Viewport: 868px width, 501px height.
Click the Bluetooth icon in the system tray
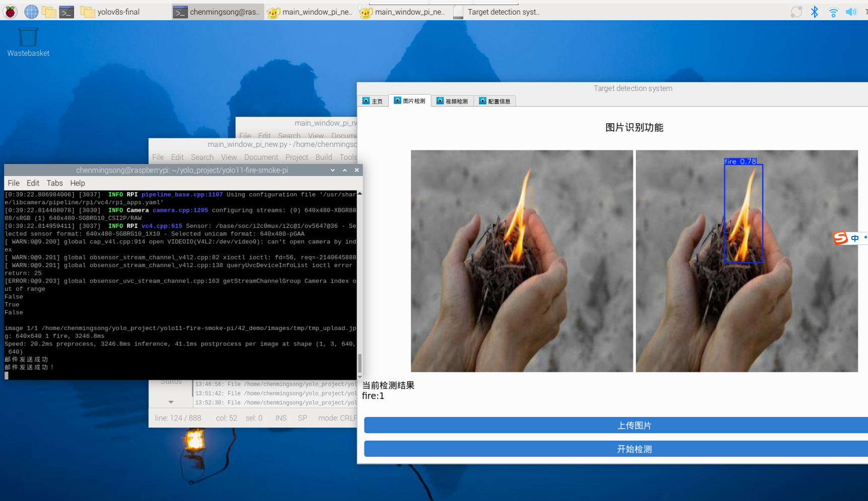click(x=815, y=12)
